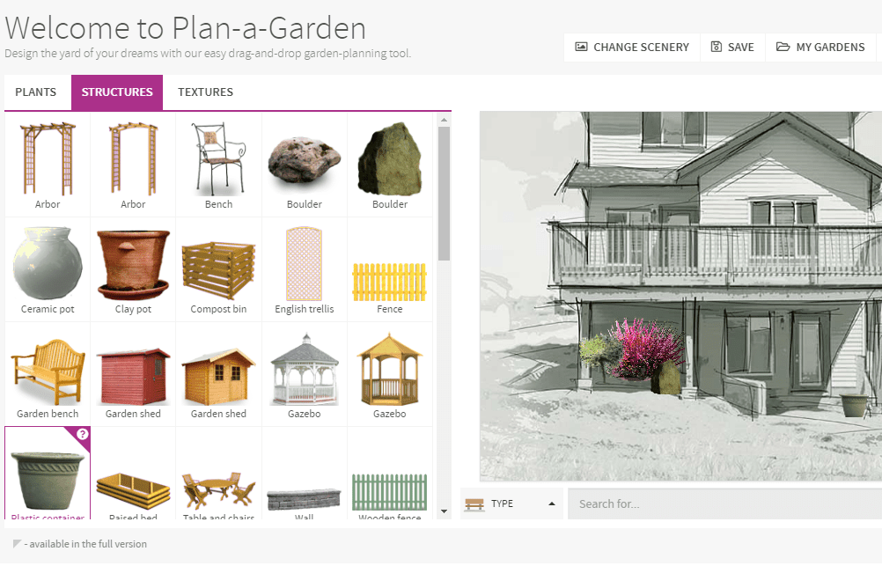Image resolution: width=882 pixels, height=588 pixels.
Task: Choose the red Garden shed
Action: (x=133, y=376)
